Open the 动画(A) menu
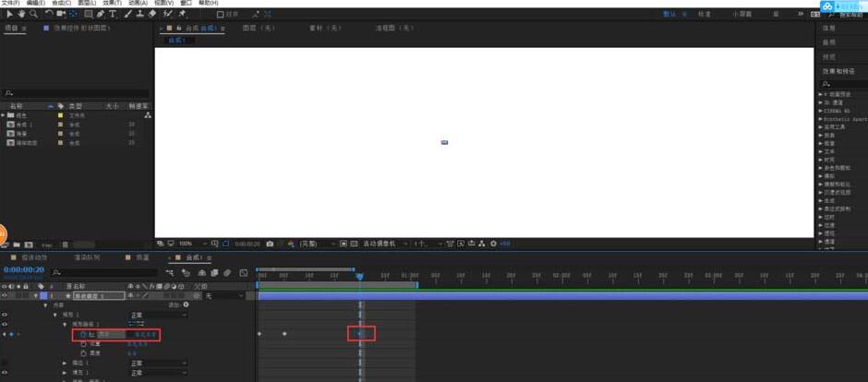Image resolution: width=868 pixels, height=382 pixels. click(x=138, y=3)
